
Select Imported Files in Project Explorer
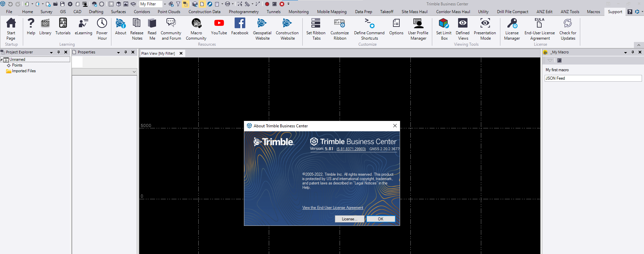coord(24,71)
